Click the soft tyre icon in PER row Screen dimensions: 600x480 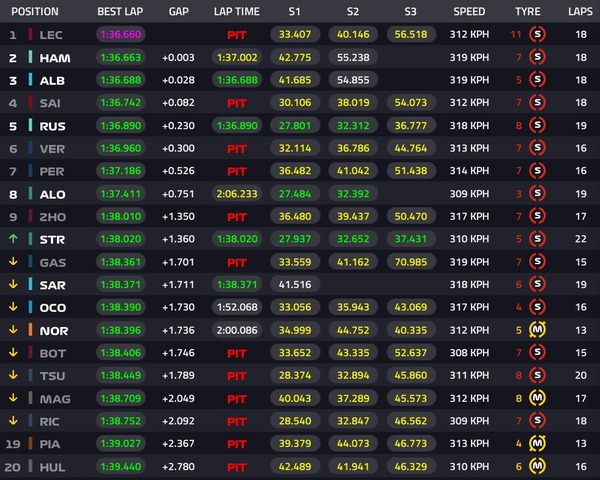click(537, 171)
